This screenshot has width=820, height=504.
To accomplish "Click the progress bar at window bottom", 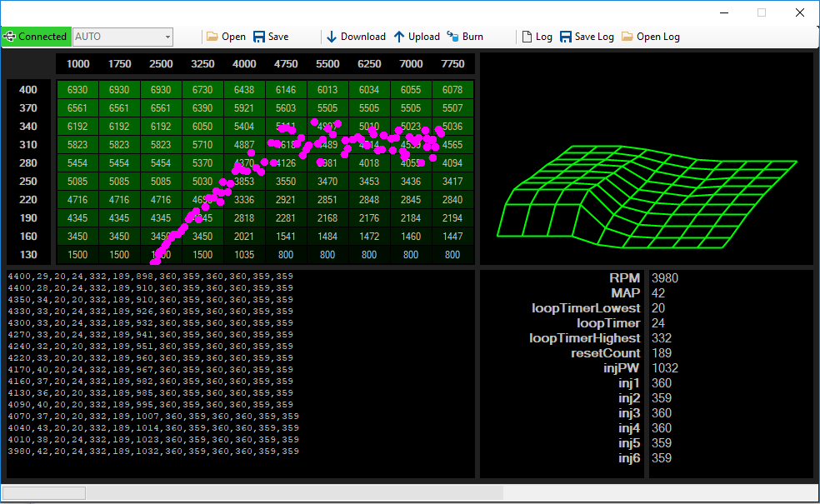I will (x=44, y=492).
